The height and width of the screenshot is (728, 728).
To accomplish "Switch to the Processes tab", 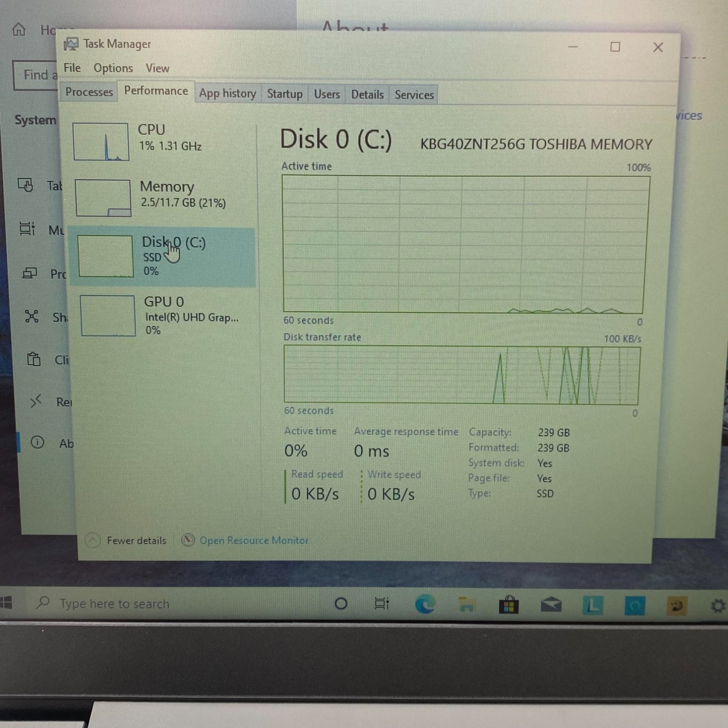I will pyautogui.click(x=89, y=92).
